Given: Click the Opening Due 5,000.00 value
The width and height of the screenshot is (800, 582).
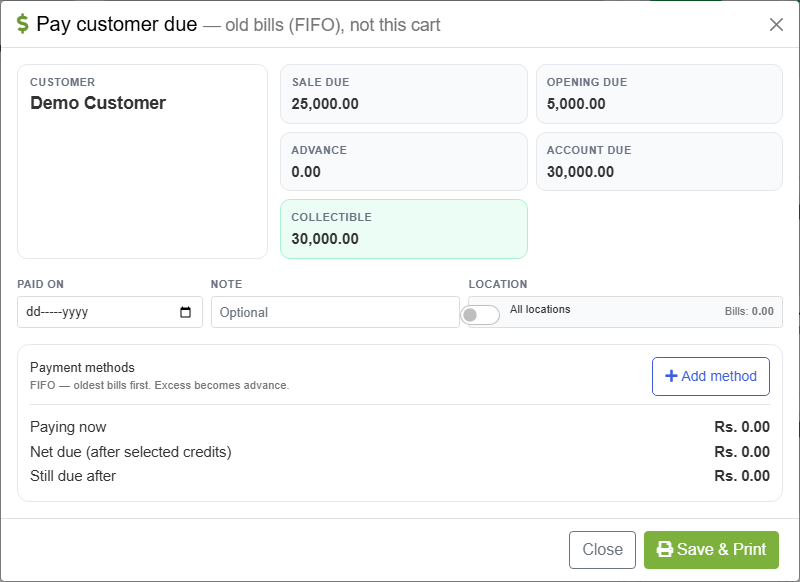Looking at the screenshot, I should click(x=576, y=104).
